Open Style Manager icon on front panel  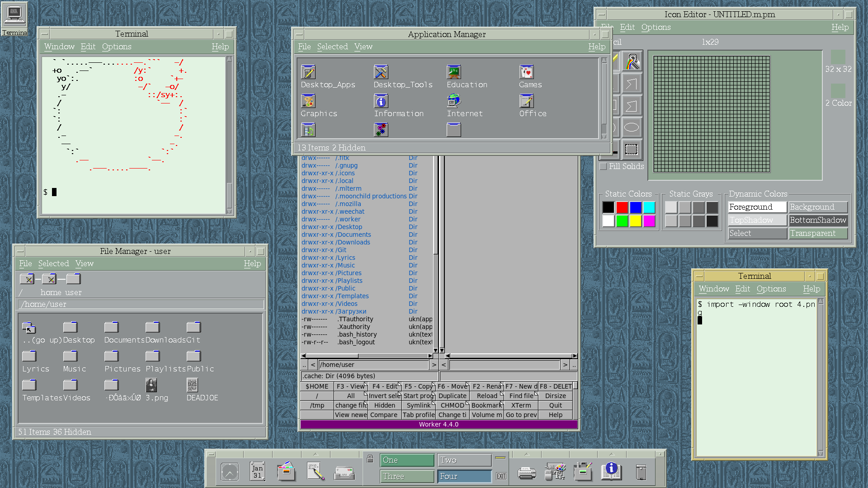[x=555, y=471]
